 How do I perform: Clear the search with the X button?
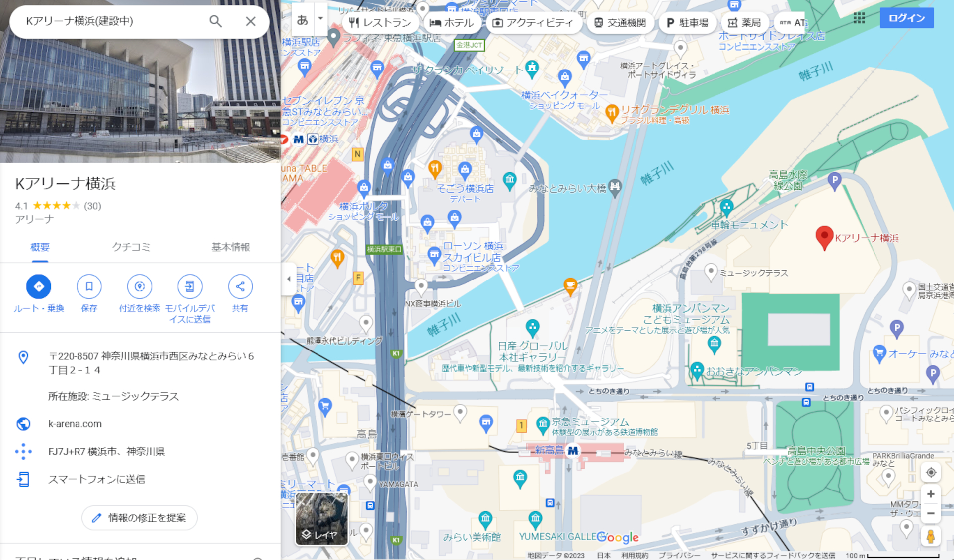pyautogui.click(x=251, y=21)
